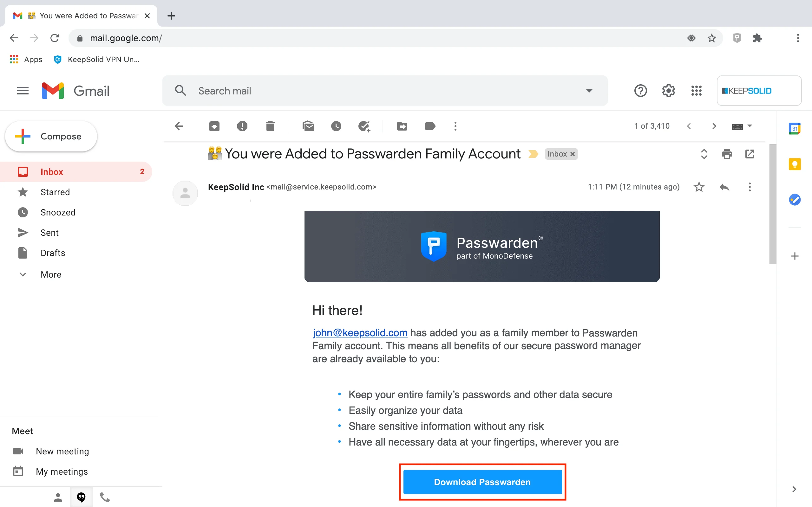Add email to Tasks
This screenshot has width=812, height=507.
click(364, 126)
